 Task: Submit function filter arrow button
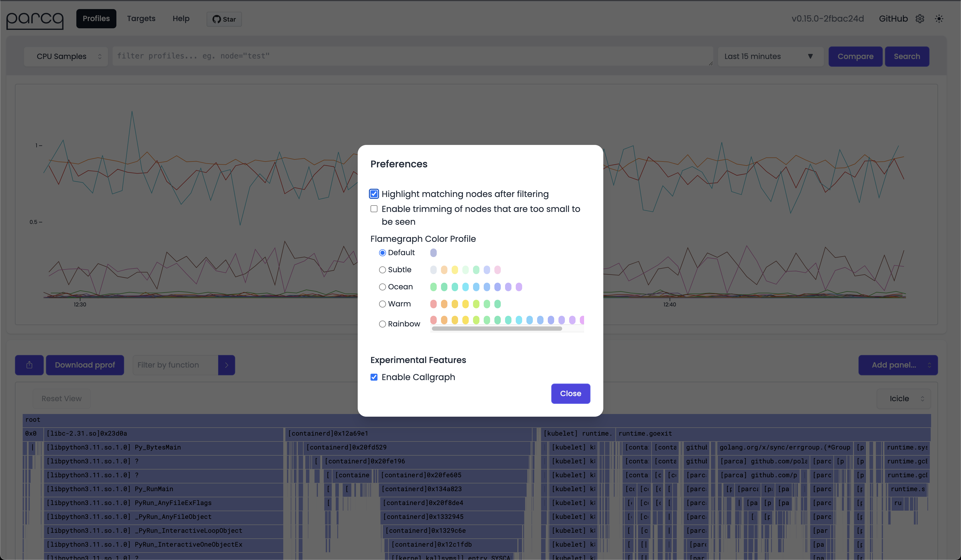[227, 365]
